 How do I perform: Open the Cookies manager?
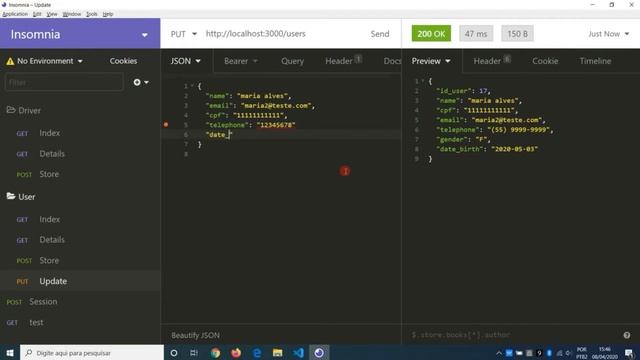click(123, 61)
